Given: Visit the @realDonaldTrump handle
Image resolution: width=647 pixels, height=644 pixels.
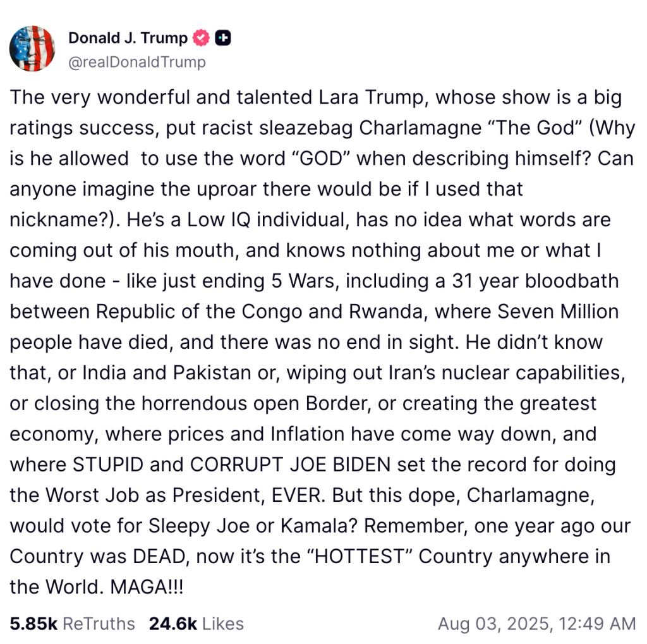Looking at the screenshot, I should [137, 62].
